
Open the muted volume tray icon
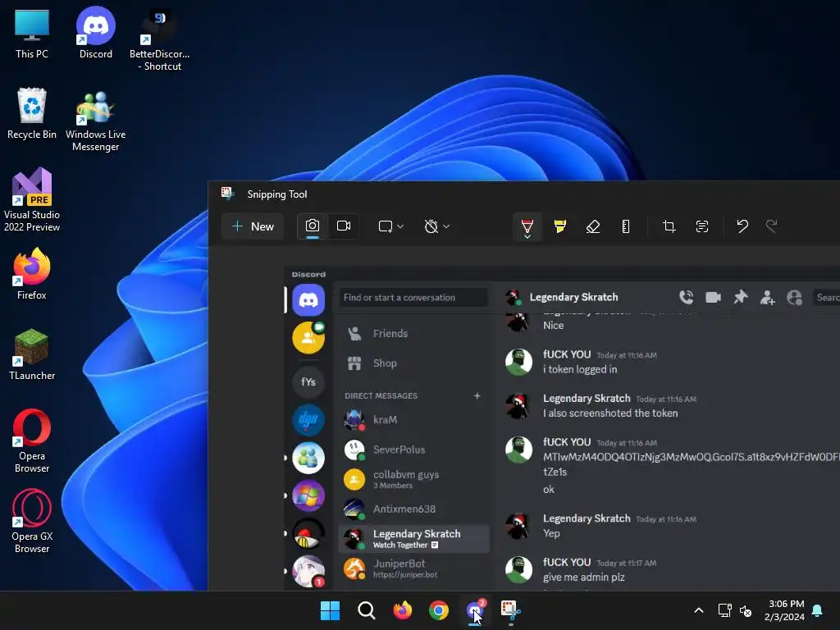pos(745,610)
